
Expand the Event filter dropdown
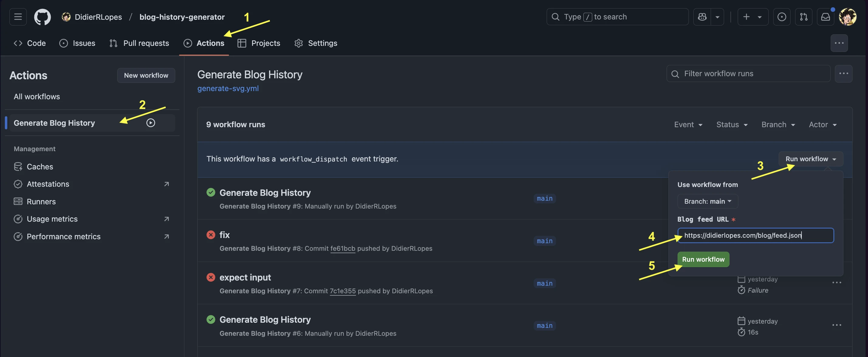coord(688,124)
